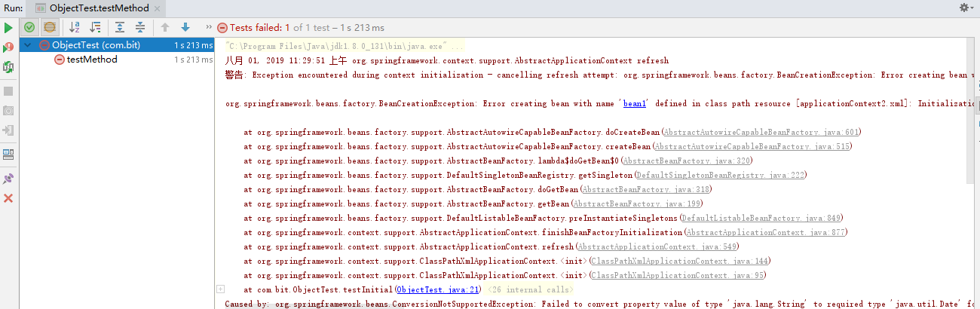Sort tests alphabetically
Image resolution: width=980 pixels, height=309 pixels.
[75, 27]
